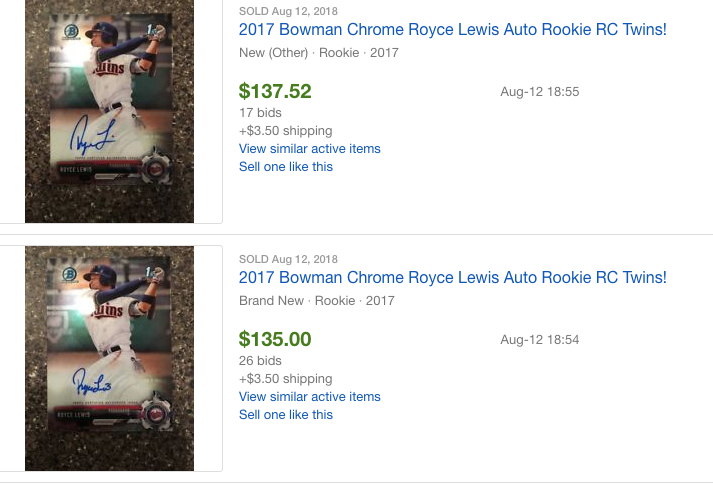Open the card thumbnail for the $135.00 listing

click(x=109, y=358)
